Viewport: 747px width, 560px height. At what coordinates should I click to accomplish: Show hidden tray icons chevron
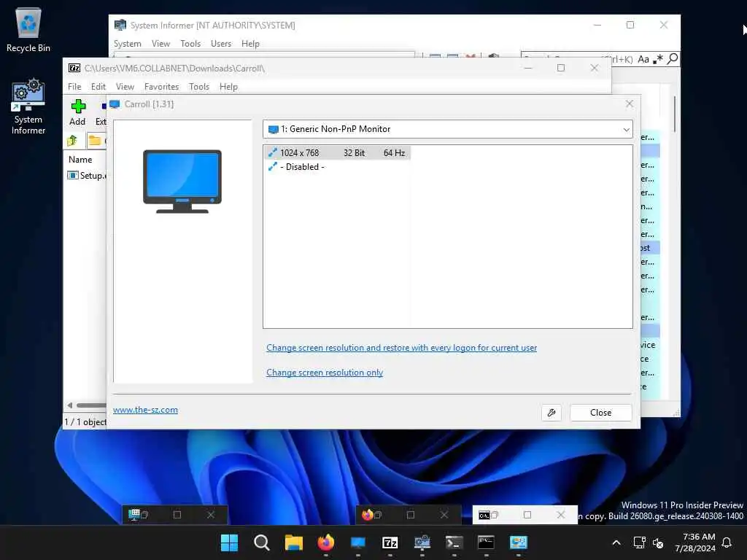616,542
